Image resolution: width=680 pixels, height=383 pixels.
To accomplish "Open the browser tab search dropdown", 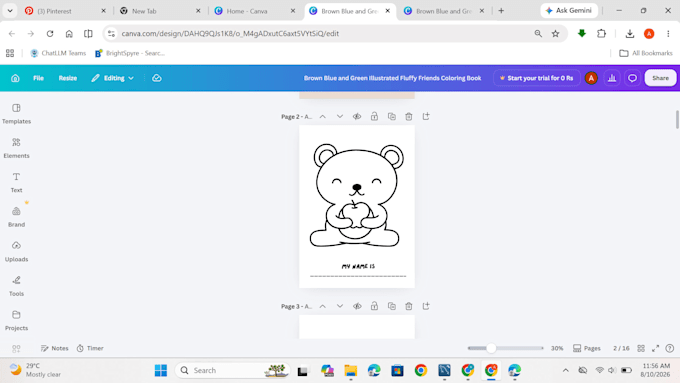I will (x=10, y=11).
